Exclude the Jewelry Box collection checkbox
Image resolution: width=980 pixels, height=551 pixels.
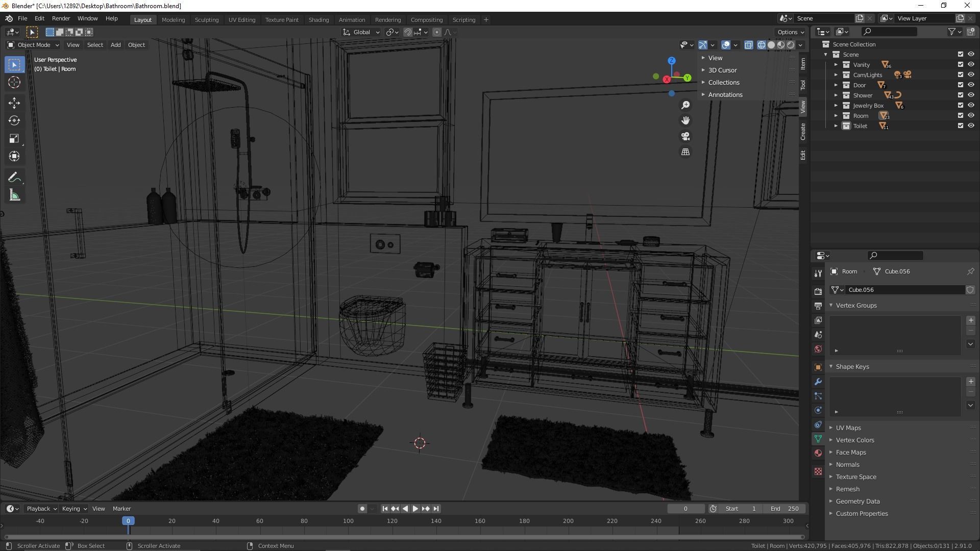(960, 106)
